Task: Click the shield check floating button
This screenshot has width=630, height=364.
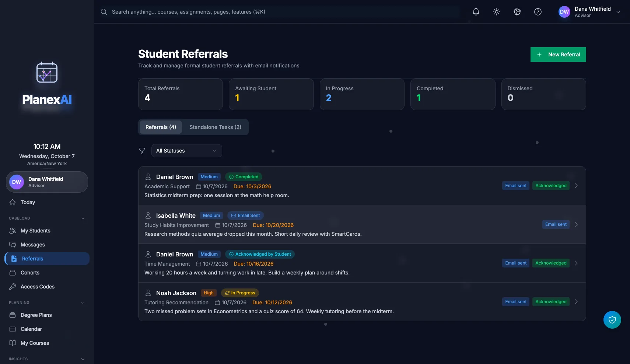Action: [x=612, y=320]
